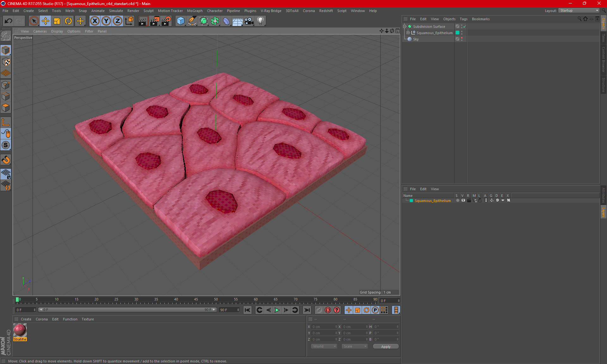This screenshot has height=364, width=607.
Task: Open the World coordinate system dropdown
Action: (x=324, y=346)
